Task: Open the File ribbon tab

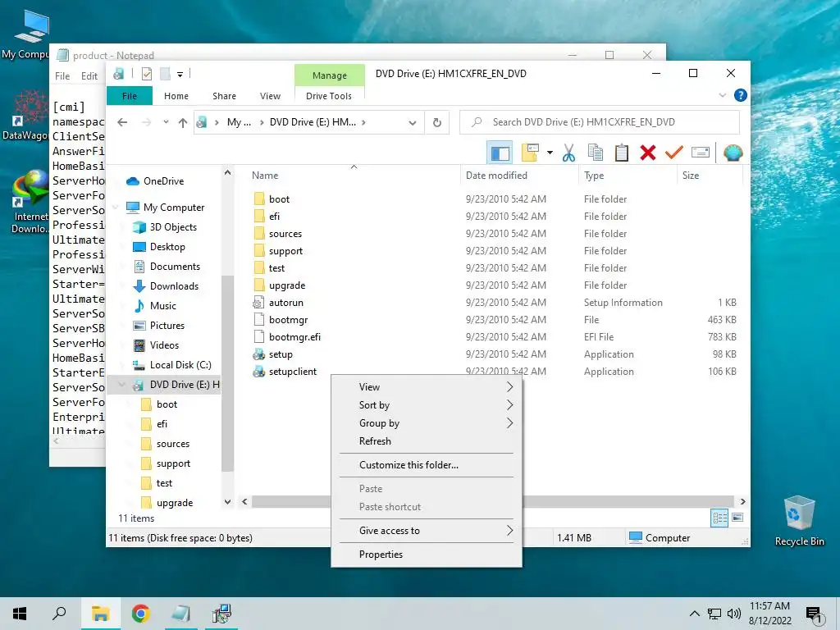Action: 130,96
